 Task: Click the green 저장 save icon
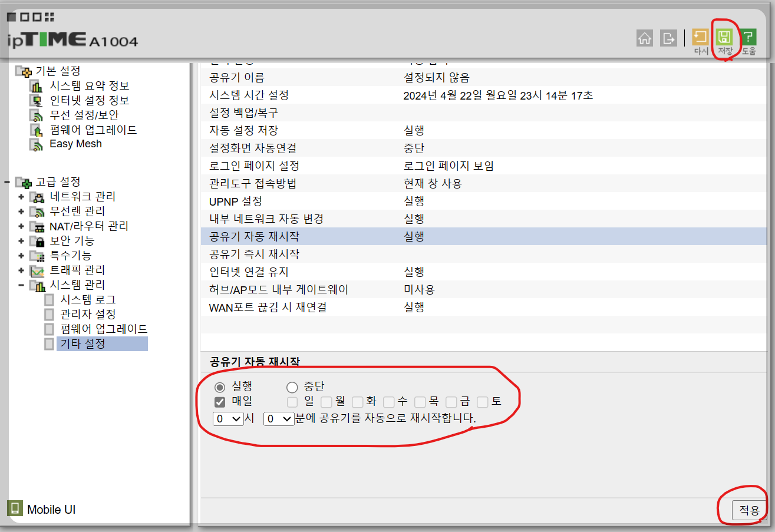tap(724, 38)
